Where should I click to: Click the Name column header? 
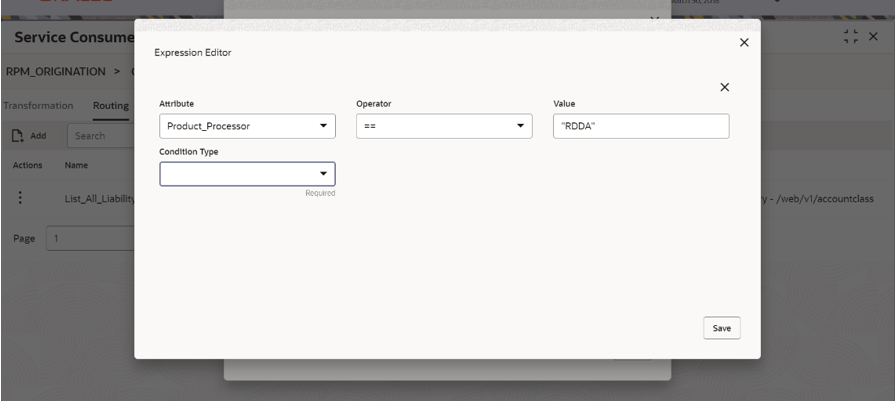(76, 165)
